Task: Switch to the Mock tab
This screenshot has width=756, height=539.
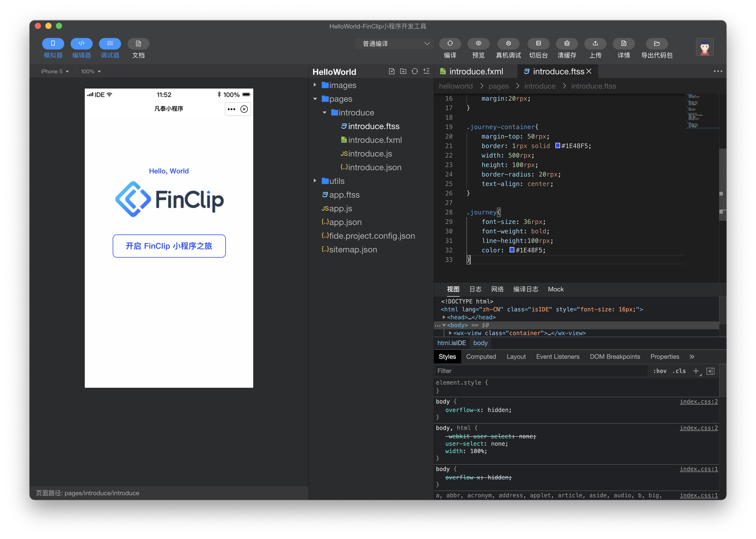Action: tap(556, 289)
